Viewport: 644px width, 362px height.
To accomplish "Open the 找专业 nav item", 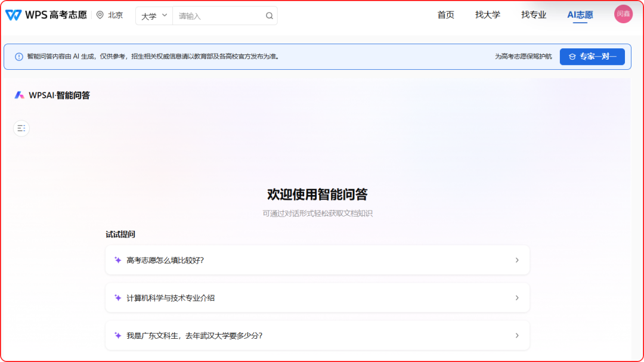I will pos(534,15).
